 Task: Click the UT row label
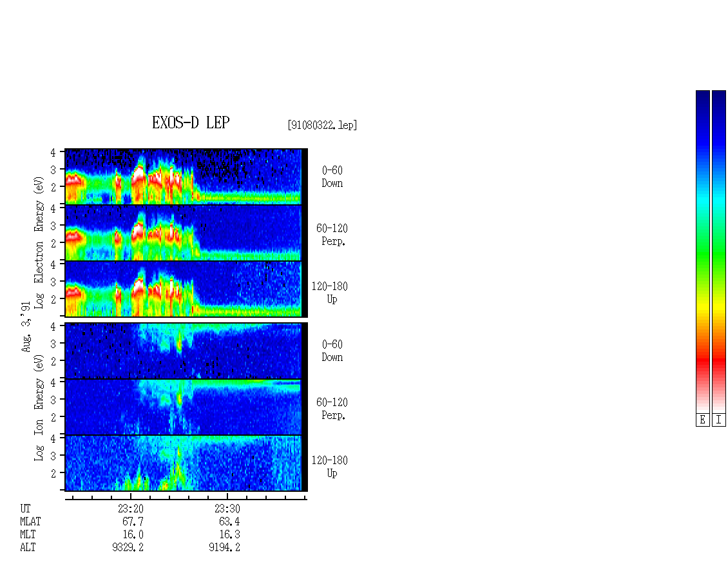pyautogui.click(x=25, y=509)
